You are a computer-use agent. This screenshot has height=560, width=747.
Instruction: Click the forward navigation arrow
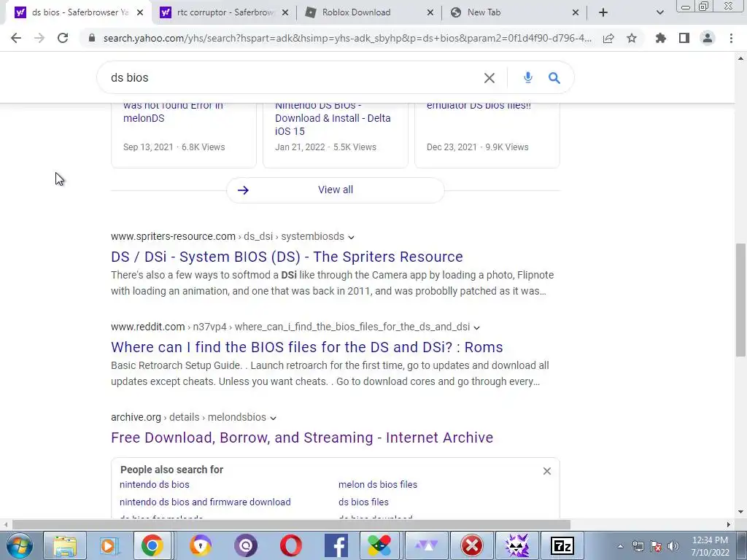click(39, 38)
